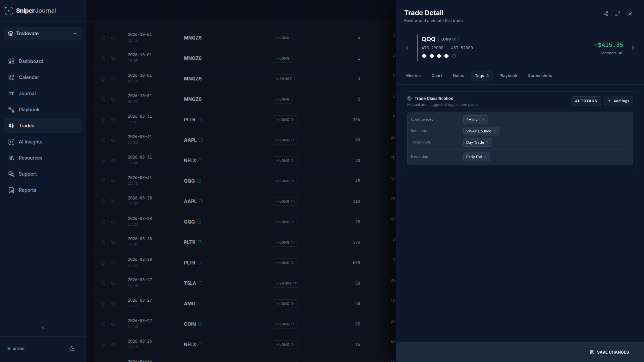Open note icon next to TSLA
644x362 pixels.
200,283
